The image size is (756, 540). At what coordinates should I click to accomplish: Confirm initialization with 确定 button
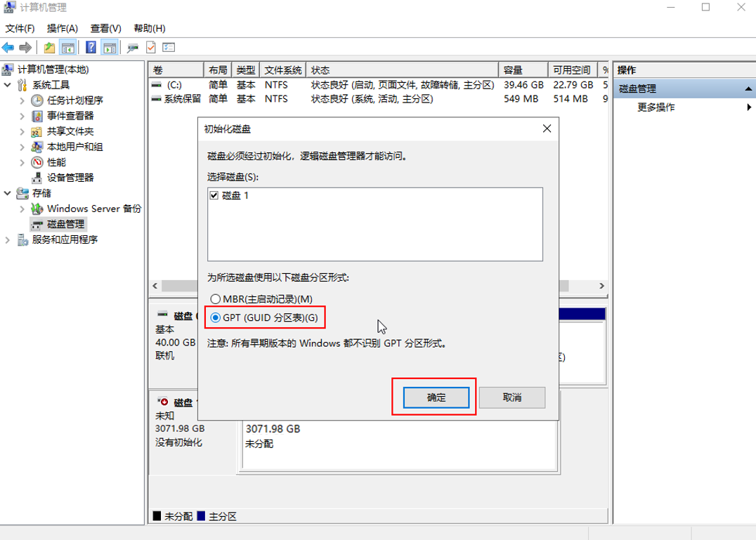pyautogui.click(x=436, y=397)
